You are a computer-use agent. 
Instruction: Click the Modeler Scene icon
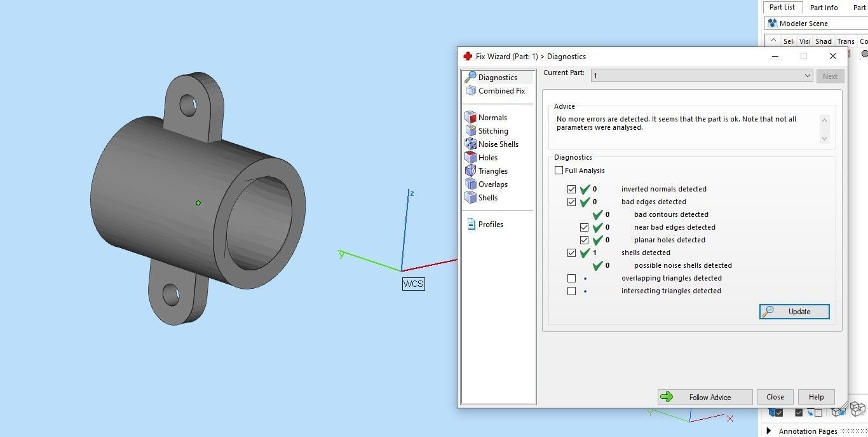tap(773, 24)
